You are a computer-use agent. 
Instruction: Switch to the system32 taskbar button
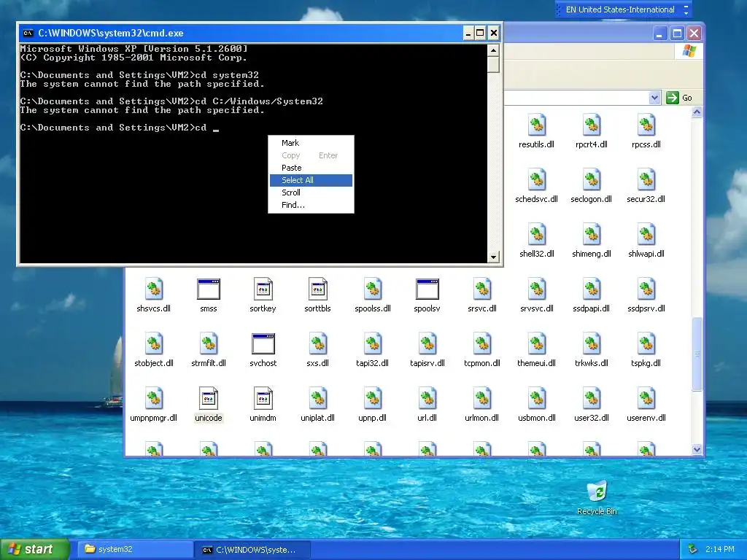point(135,550)
